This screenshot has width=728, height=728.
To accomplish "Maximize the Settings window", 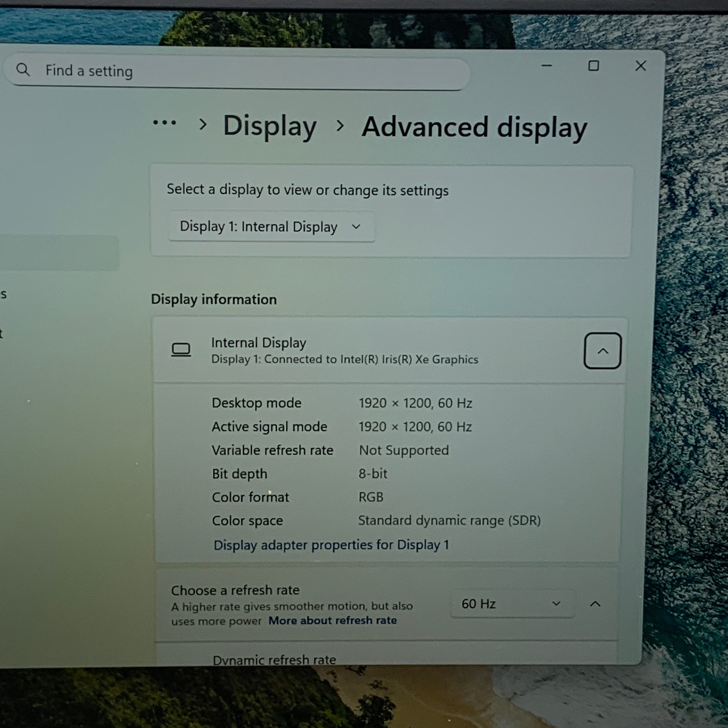I will point(593,66).
